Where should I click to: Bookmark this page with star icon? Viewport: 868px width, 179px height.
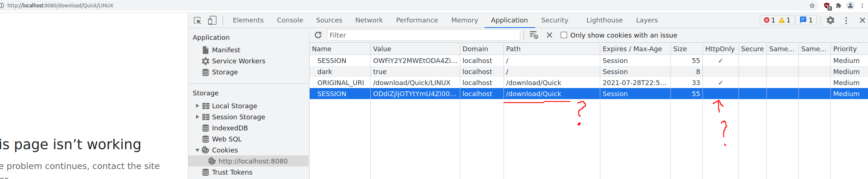[x=812, y=6]
